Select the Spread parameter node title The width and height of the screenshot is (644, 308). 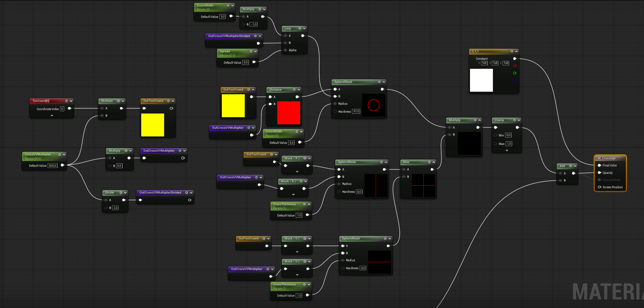point(225,51)
